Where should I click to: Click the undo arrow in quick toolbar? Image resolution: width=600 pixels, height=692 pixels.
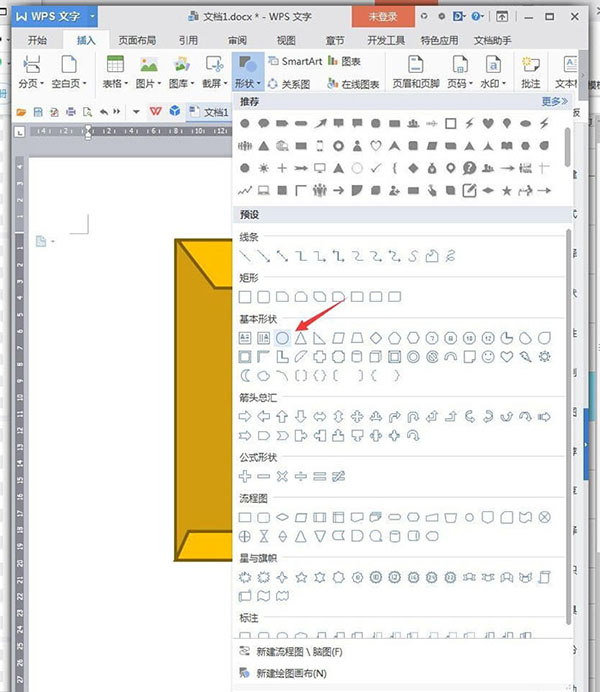[x=104, y=112]
